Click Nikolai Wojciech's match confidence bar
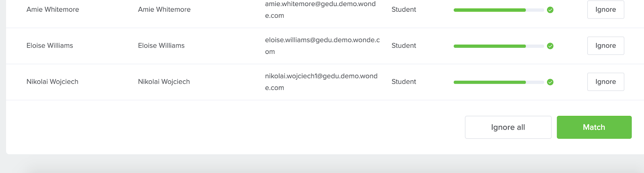Viewport: 644px width, 173px height. (x=499, y=82)
